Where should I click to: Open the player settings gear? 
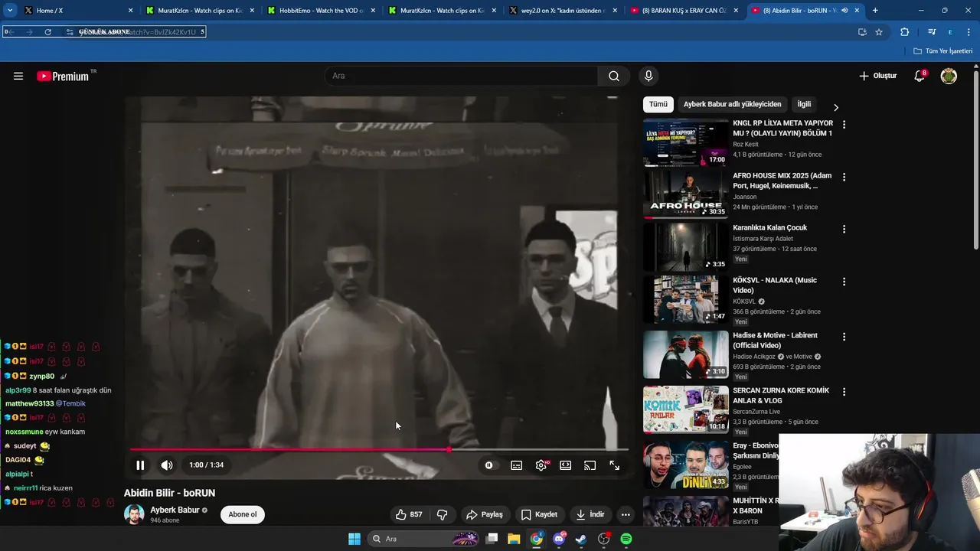pyautogui.click(x=541, y=465)
